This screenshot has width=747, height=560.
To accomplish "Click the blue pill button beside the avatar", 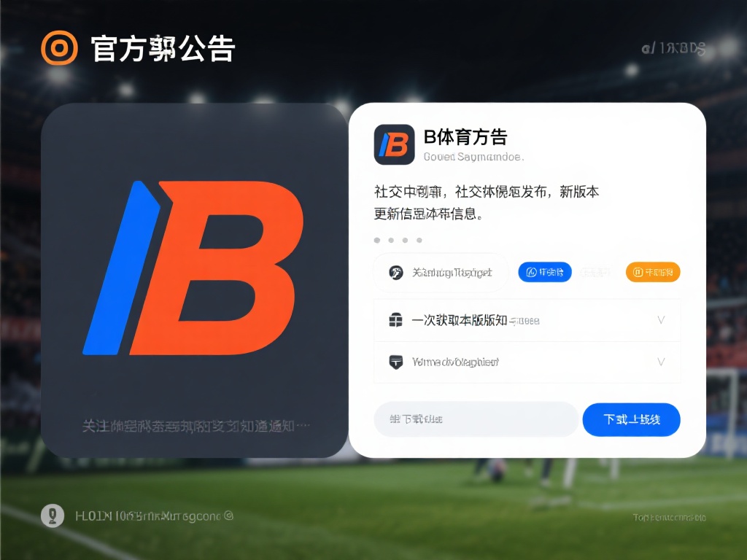I will click(545, 272).
